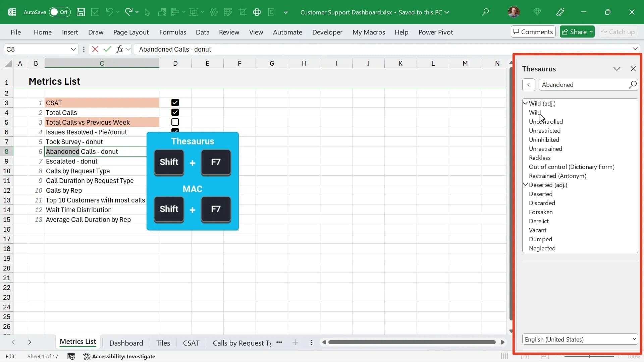This screenshot has height=362, width=644.
Task: Enable the Total Calls vs Previous Week checkbox
Action: pos(174,122)
